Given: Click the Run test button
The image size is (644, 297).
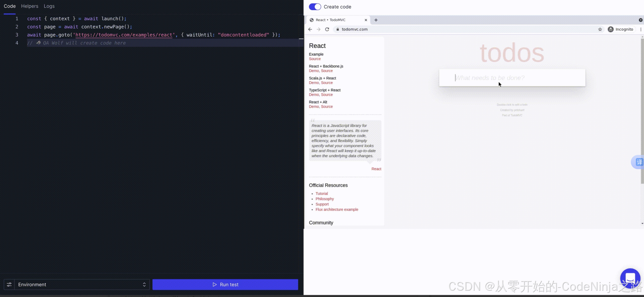Looking at the screenshot, I should point(225,285).
